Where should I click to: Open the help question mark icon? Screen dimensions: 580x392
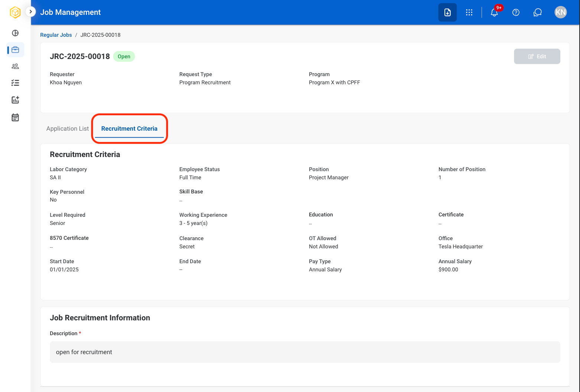point(516,12)
